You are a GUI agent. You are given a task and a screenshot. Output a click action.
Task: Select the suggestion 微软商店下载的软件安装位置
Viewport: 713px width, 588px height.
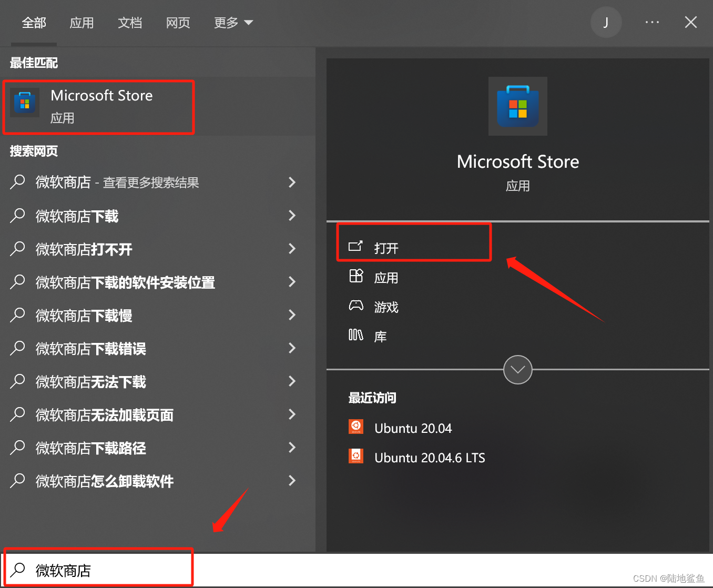(158, 282)
